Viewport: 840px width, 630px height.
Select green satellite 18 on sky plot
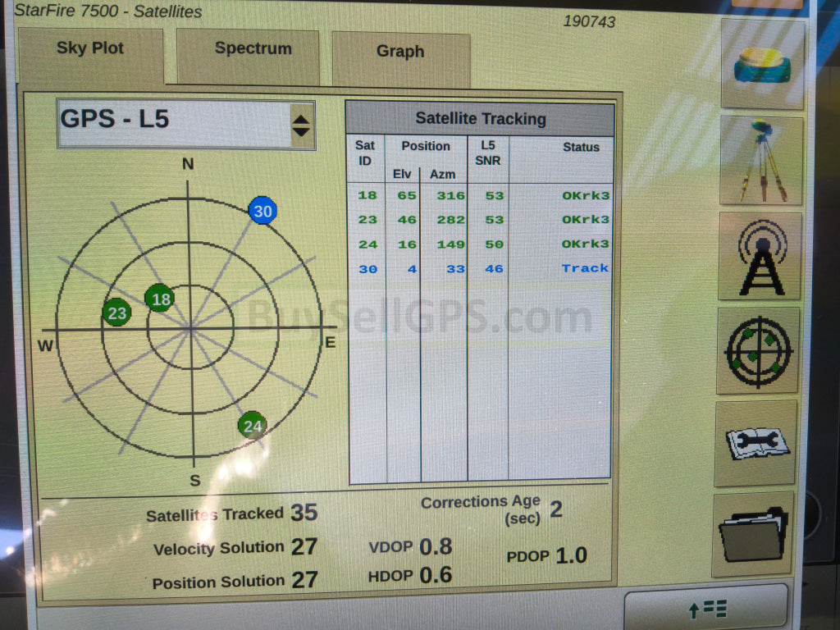coord(160,299)
